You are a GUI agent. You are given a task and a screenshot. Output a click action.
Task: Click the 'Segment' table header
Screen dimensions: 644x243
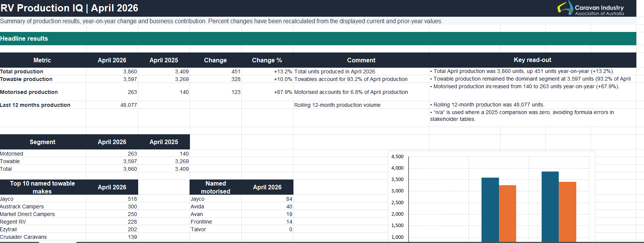pos(43,142)
